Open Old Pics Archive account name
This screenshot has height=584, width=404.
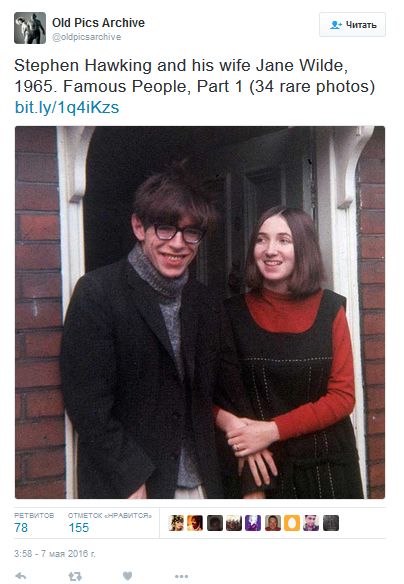pos(98,22)
